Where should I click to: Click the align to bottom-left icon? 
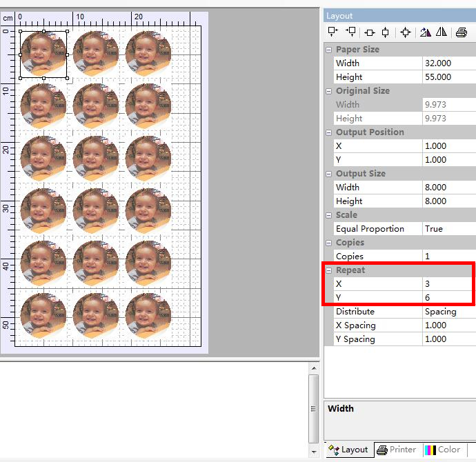tap(333, 32)
